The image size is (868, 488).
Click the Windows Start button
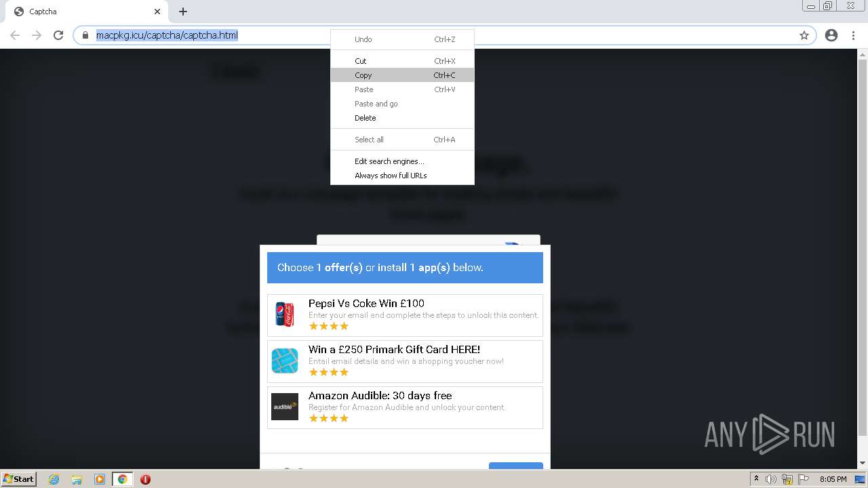(x=18, y=479)
